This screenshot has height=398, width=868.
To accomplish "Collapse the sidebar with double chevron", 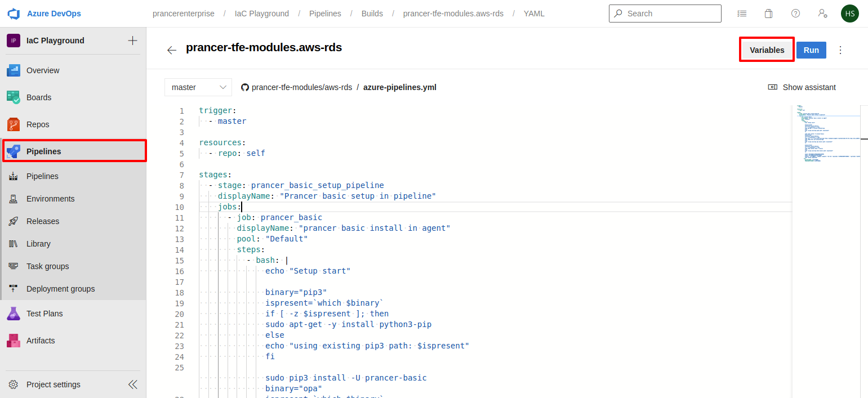I will pyautogui.click(x=133, y=384).
